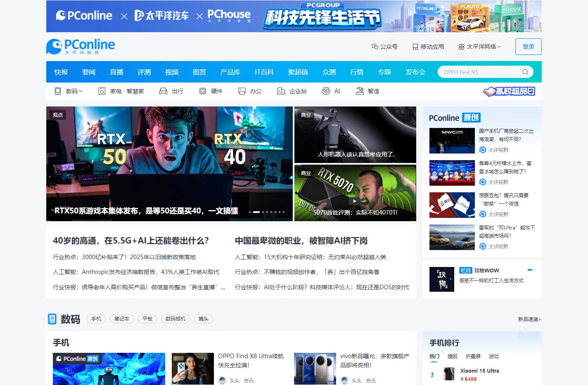The width and height of the screenshot is (588, 385).
Task: Click the 登录 login button
Action: [x=529, y=47]
